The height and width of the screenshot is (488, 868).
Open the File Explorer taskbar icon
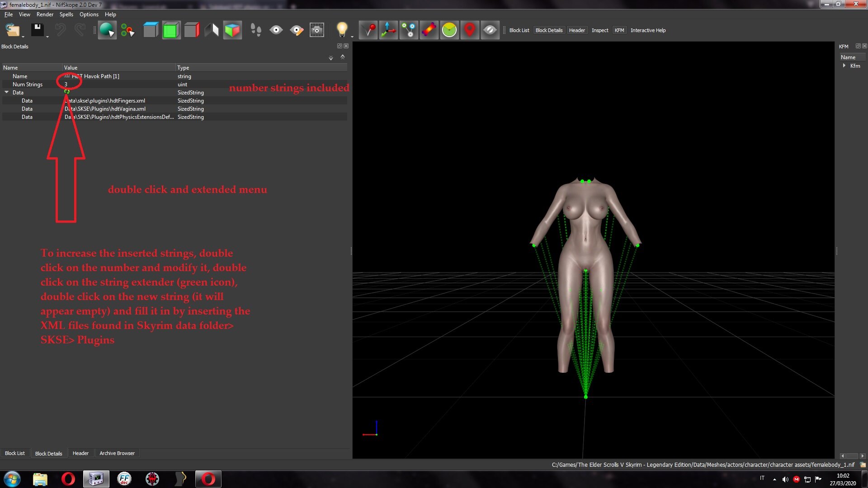pos(40,479)
